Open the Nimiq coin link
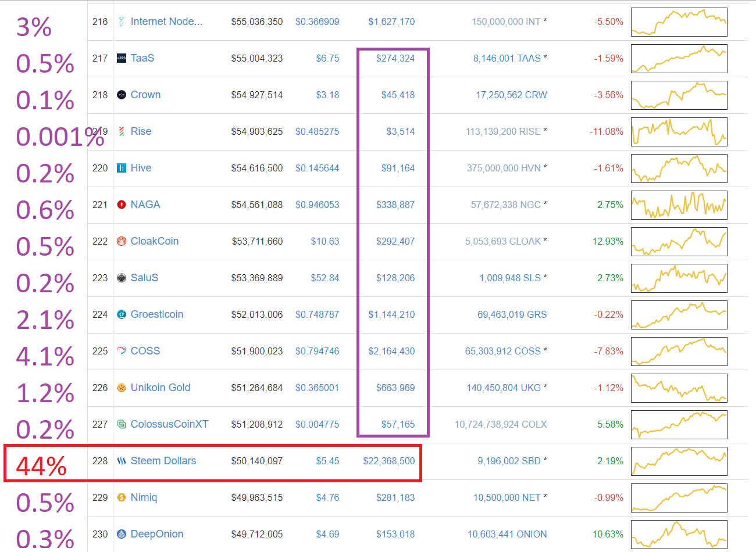 click(144, 497)
